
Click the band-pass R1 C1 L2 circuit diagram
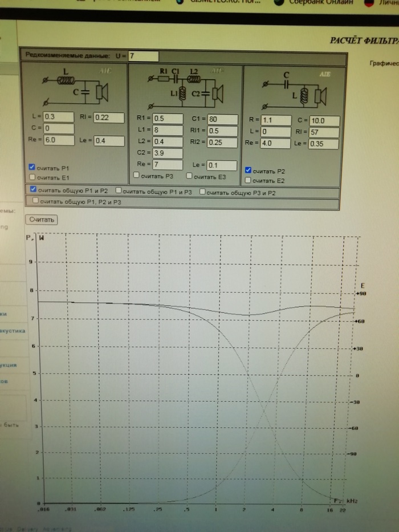pyautogui.click(x=186, y=88)
